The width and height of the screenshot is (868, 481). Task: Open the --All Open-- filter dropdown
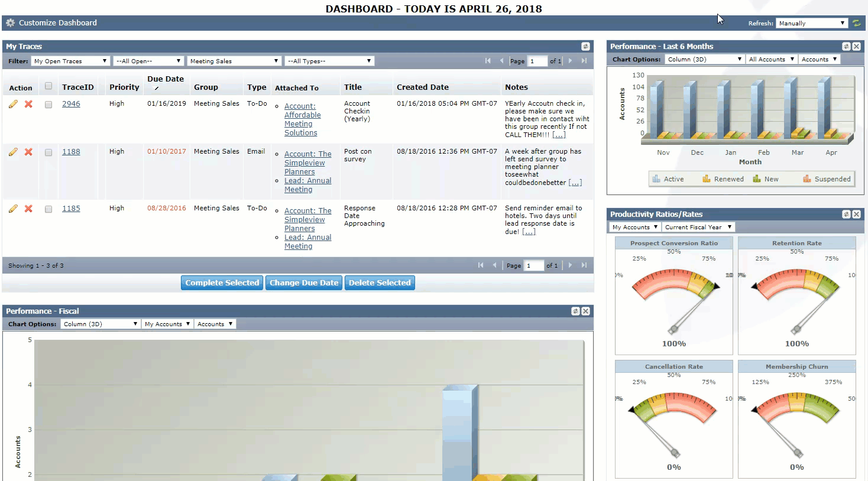pos(148,61)
